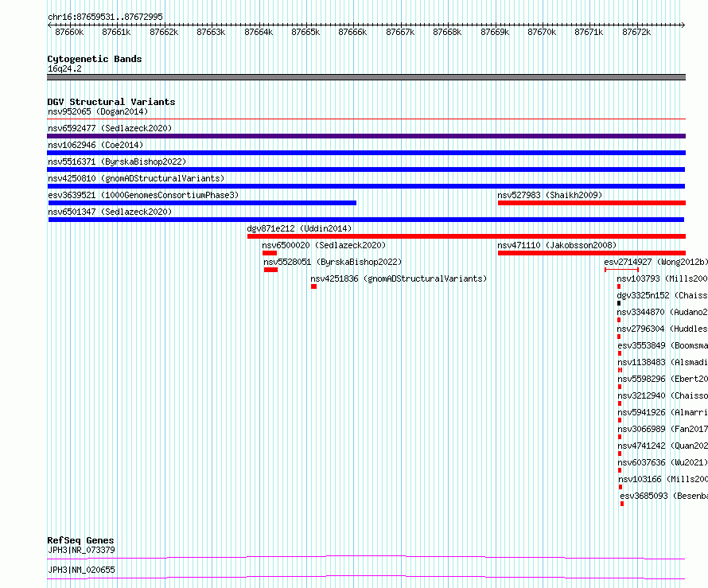
Task: Click the JPH3|NM_020655 gene label
Action: (x=81, y=570)
